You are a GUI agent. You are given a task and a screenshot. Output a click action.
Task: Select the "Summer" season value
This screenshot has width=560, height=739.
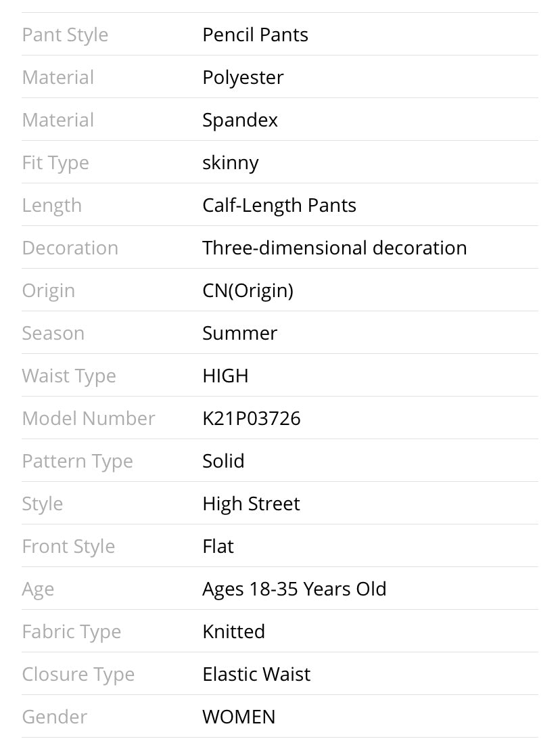pyautogui.click(x=239, y=333)
